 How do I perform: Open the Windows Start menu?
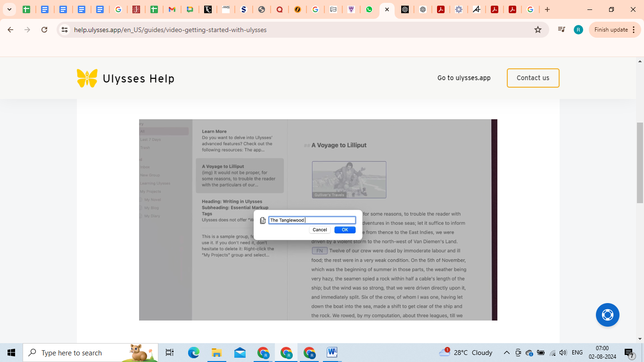pos(11,353)
